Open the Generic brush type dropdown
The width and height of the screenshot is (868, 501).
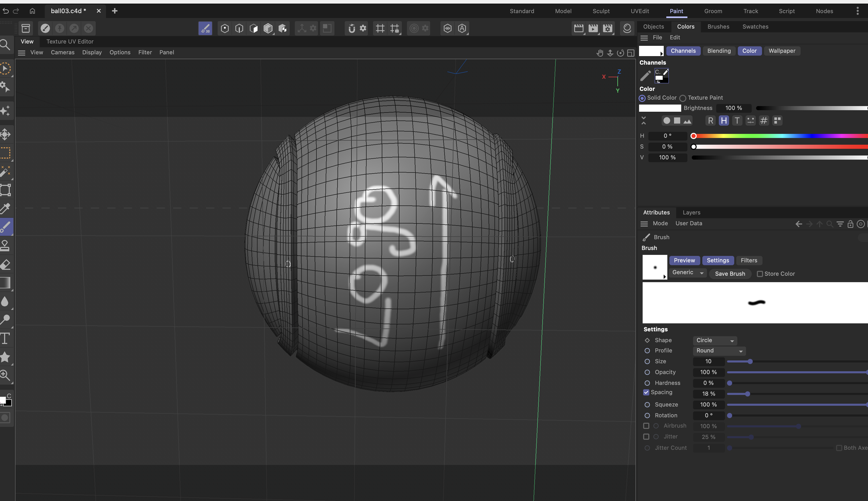click(x=687, y=273)
